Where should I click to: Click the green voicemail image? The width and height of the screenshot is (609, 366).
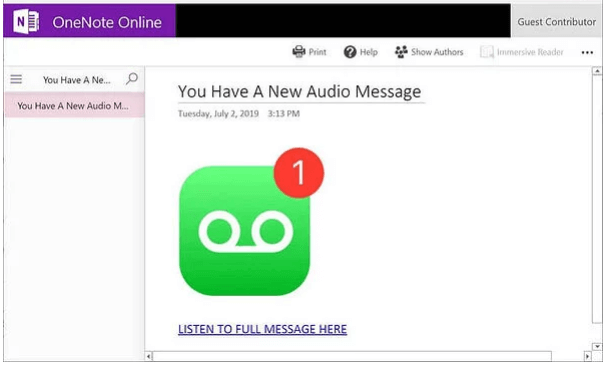pos(244,230)
